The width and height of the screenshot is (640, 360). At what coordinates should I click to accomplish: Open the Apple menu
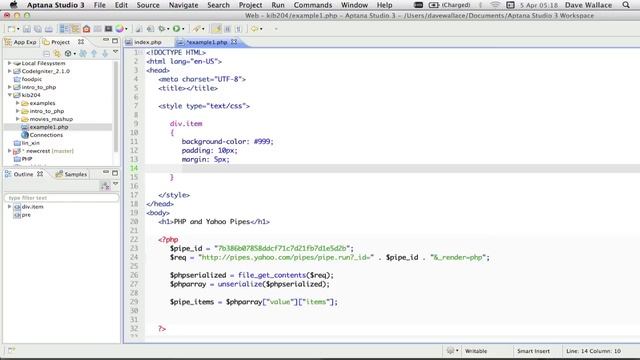coord(13,5)
